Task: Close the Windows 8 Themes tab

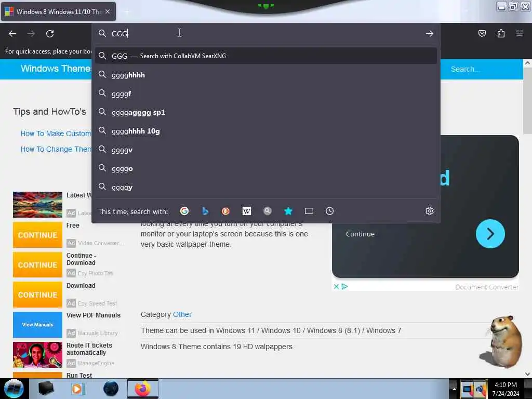Action: click(x=108, y=11)
